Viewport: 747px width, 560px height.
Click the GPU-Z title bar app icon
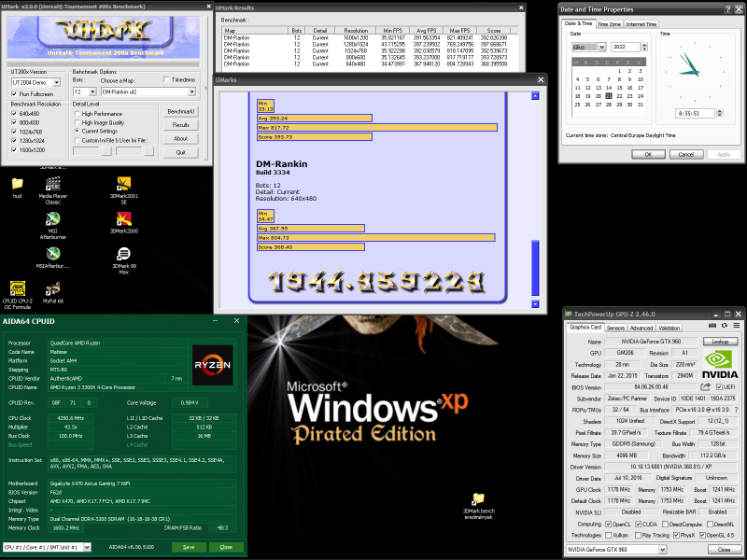(x=569, y=314)
